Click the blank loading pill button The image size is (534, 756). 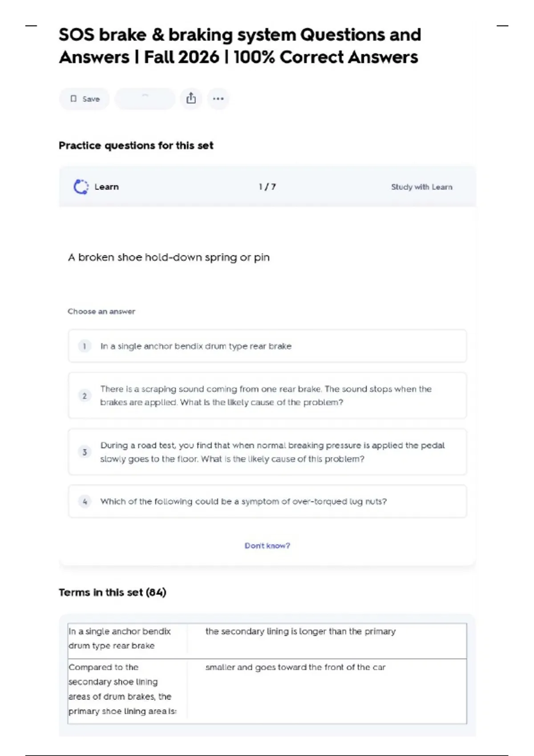point(145,99)
